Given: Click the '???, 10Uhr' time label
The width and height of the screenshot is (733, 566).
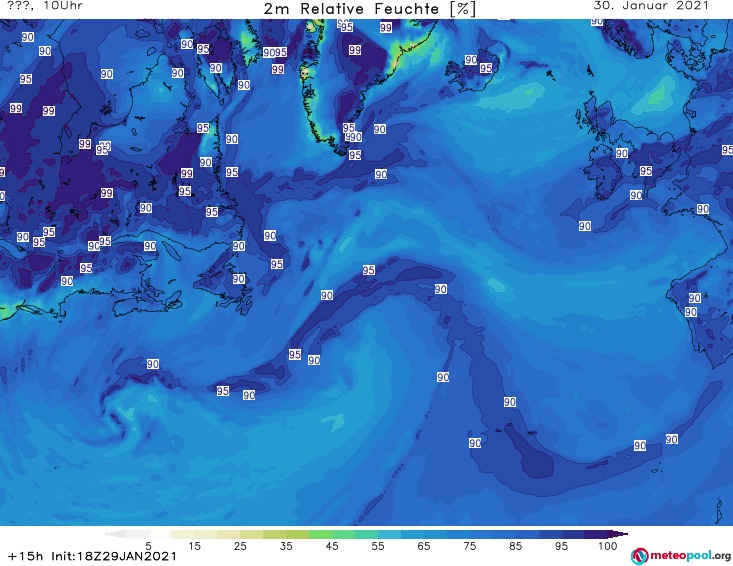Looking at the screenshot, I should coord(45,6).
